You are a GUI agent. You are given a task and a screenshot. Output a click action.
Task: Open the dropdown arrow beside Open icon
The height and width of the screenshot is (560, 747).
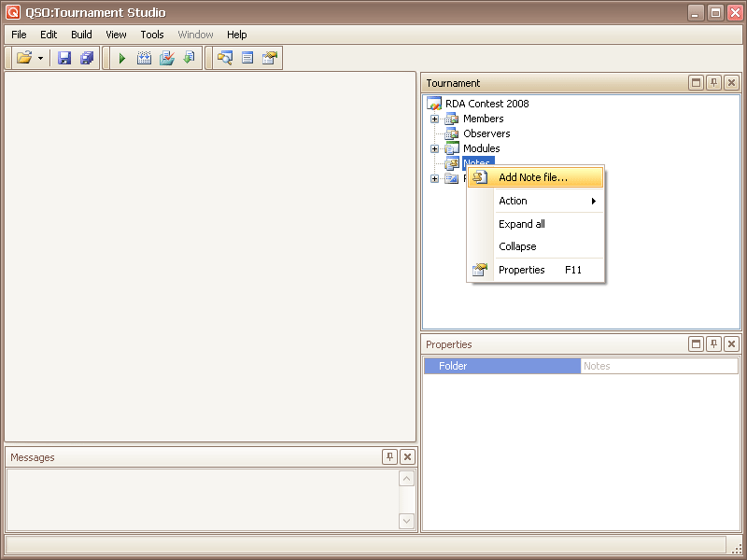click(x=41, y=58)
